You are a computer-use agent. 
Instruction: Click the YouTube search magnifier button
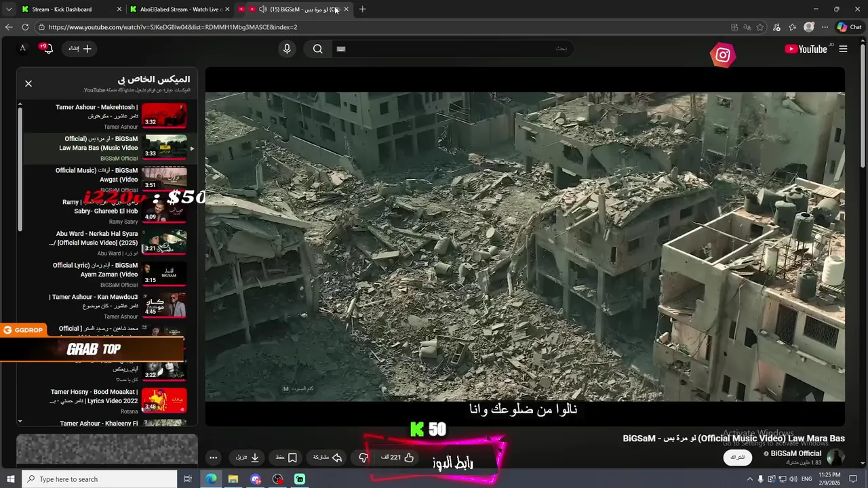[x=317, y=49]
